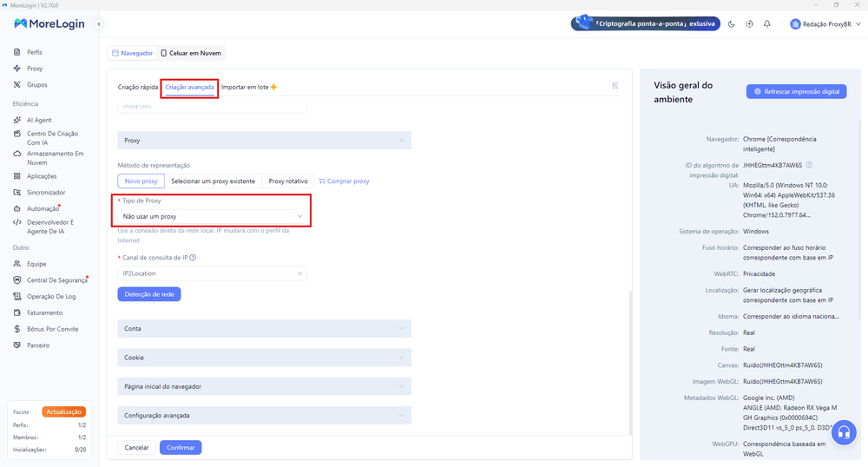Open the Proxy sidebar section

(x=35, y=69)
